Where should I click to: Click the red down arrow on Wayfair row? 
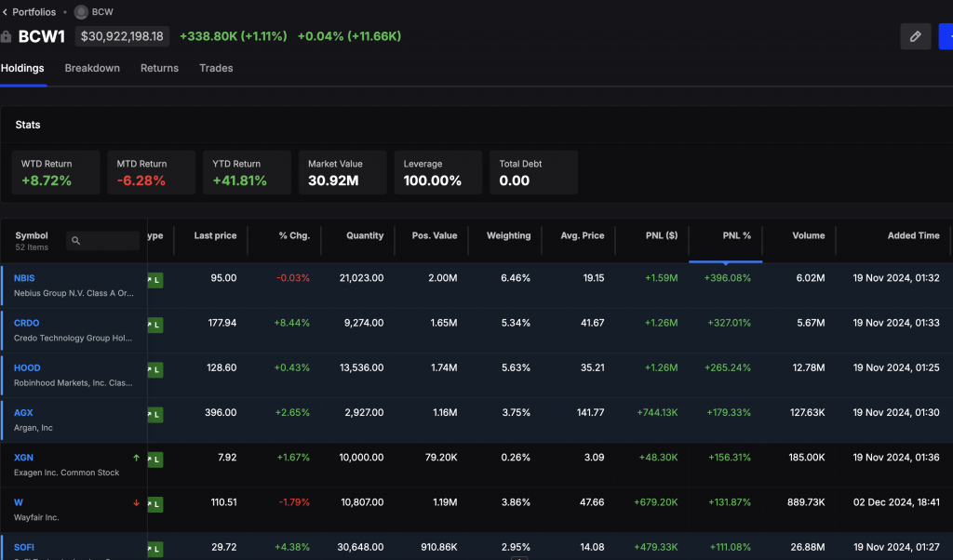[x=136, y=502]
